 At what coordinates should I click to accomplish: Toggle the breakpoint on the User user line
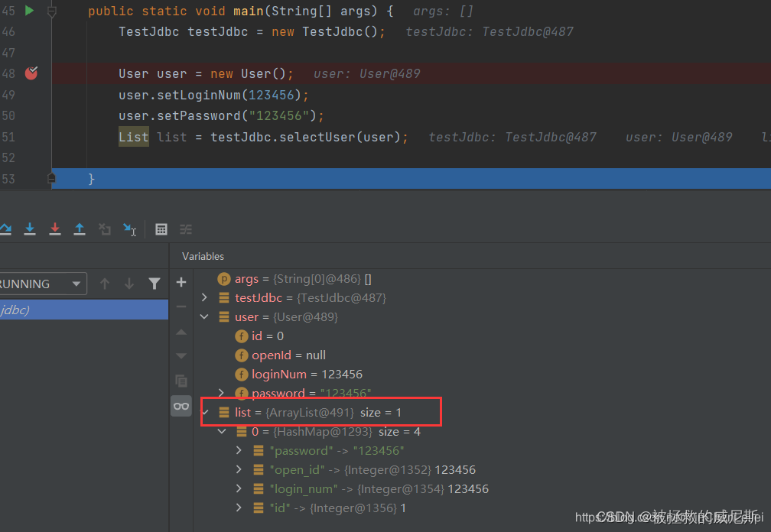31,73
